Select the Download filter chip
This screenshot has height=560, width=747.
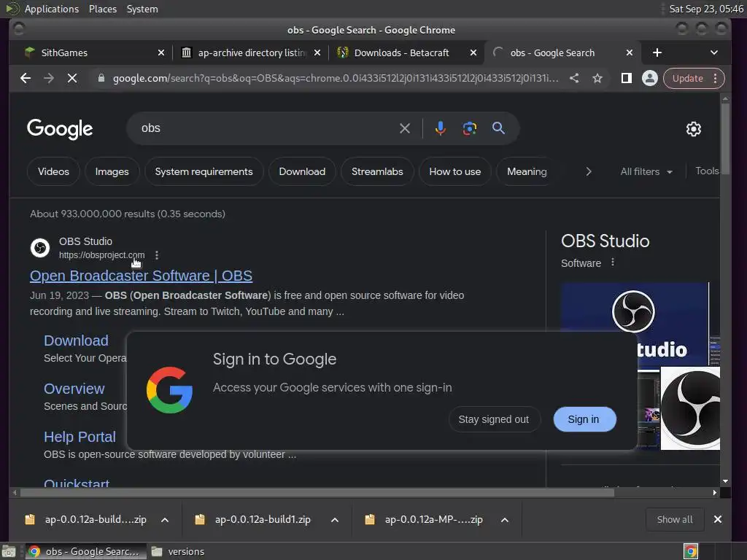coord(302,171)
